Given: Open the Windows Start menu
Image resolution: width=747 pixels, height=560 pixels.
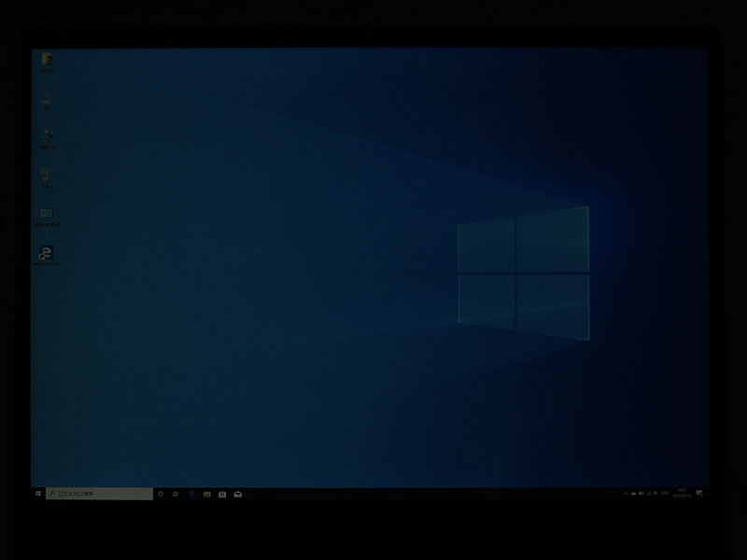Looking at the screenshot, I should (38, 494).
